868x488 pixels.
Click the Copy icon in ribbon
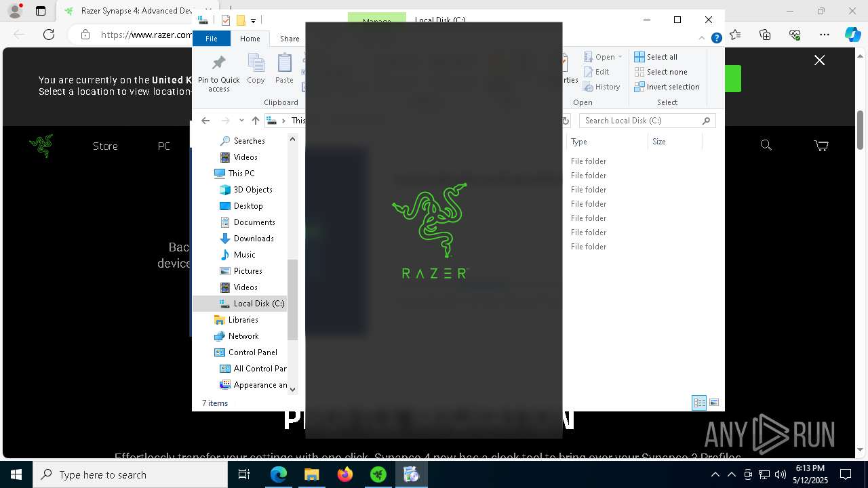256,63
